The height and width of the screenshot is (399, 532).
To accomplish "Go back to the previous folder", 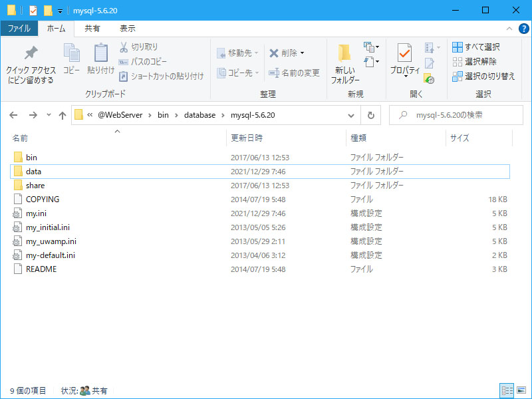I will coord(13,115).
